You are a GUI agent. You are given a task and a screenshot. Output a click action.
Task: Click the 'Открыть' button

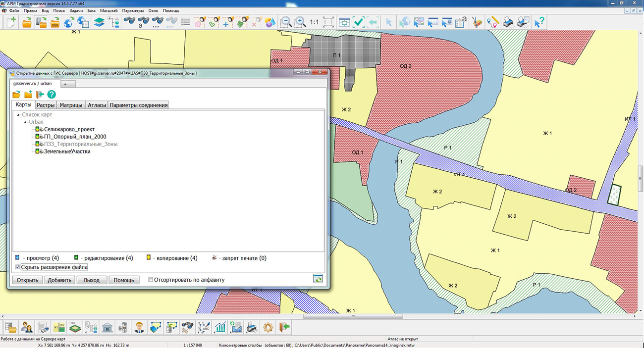pos(27,280)
